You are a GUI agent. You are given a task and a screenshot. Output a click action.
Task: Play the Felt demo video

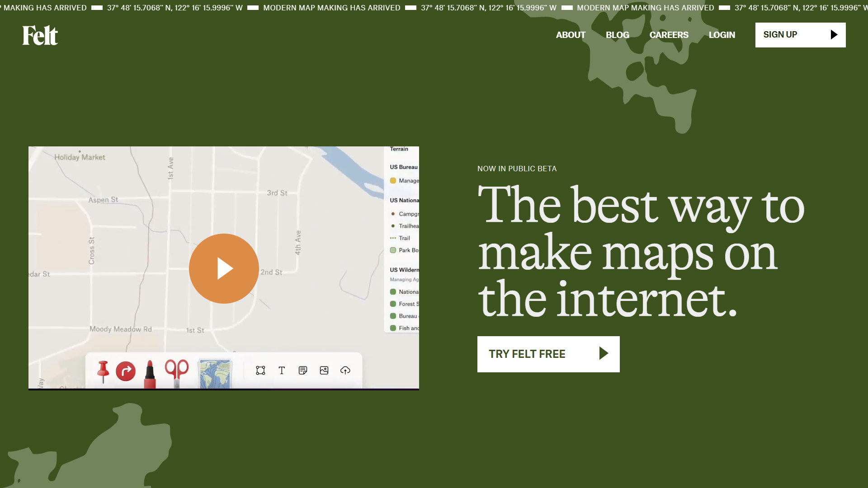click(224, 268)
